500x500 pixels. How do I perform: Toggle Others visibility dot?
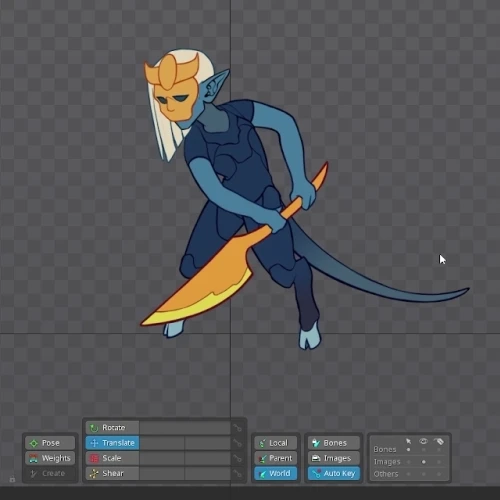click(424, 474)
